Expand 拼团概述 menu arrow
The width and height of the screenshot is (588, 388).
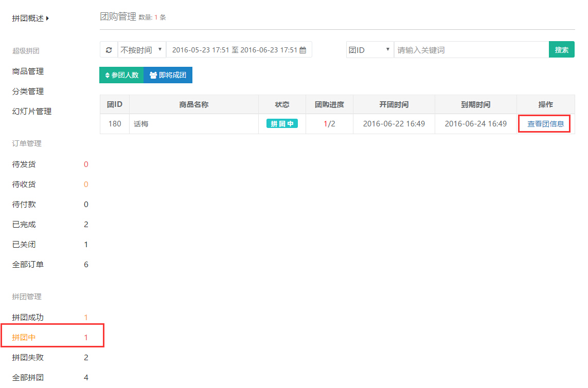point(47,19)
